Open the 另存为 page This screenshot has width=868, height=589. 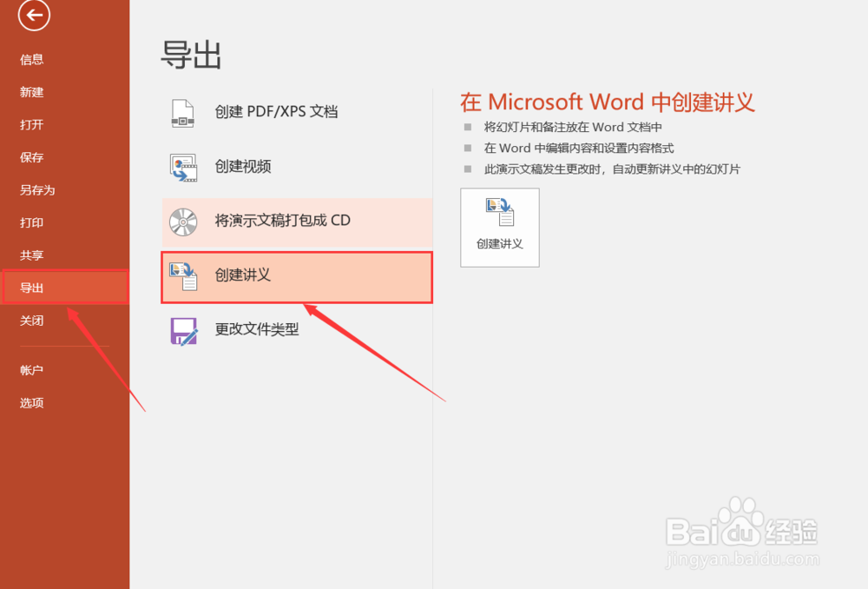point(37,190)
